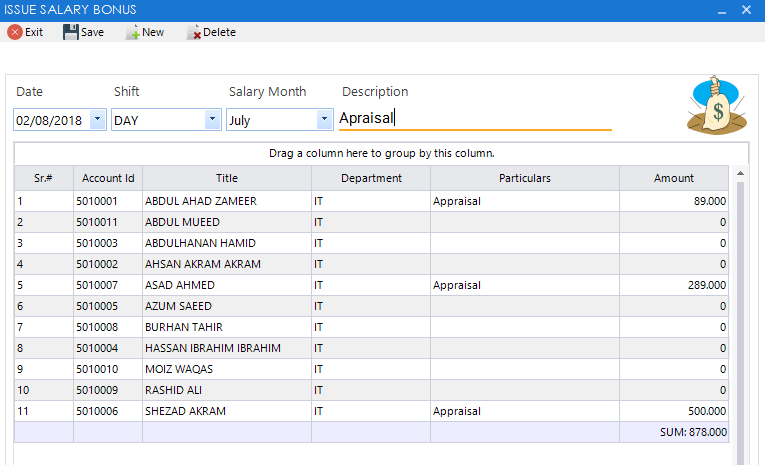765x465 pixels.
Task: Click the Title column header
Action: pos(227,178)
